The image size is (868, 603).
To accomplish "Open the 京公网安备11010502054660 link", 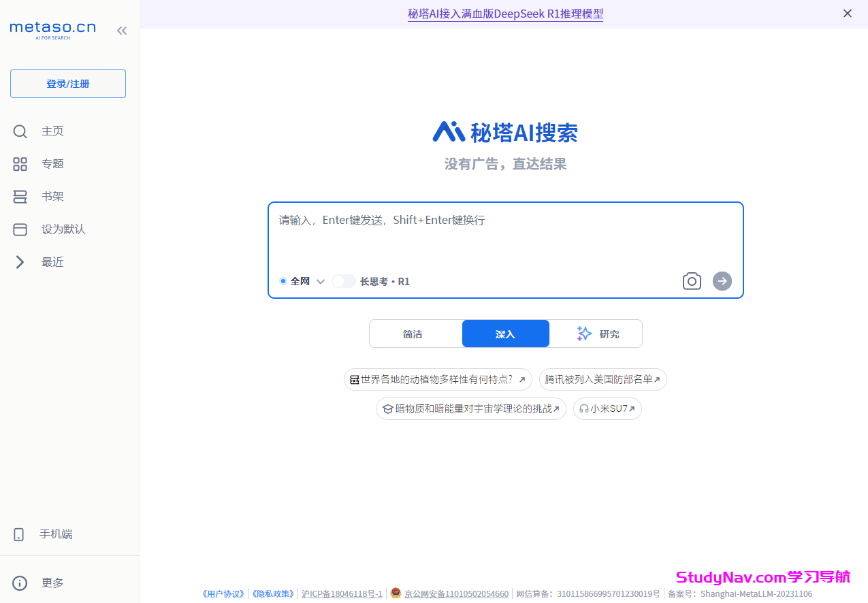I will pyautogui.click(x=456, y=594).
